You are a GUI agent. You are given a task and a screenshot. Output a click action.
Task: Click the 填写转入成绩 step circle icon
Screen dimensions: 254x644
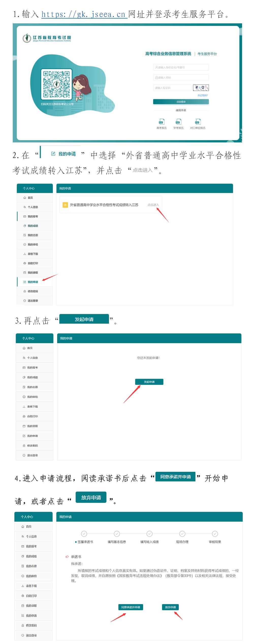[x=150, y=534]
